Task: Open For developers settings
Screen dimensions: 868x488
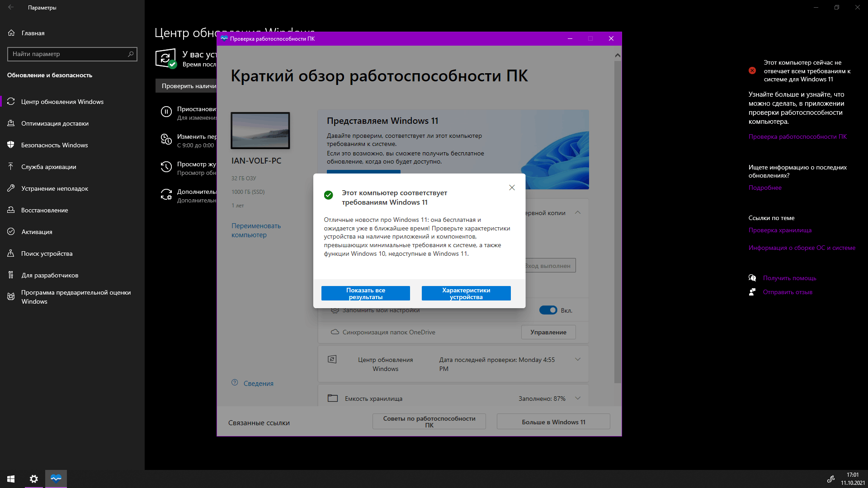Action: (72, 275)
